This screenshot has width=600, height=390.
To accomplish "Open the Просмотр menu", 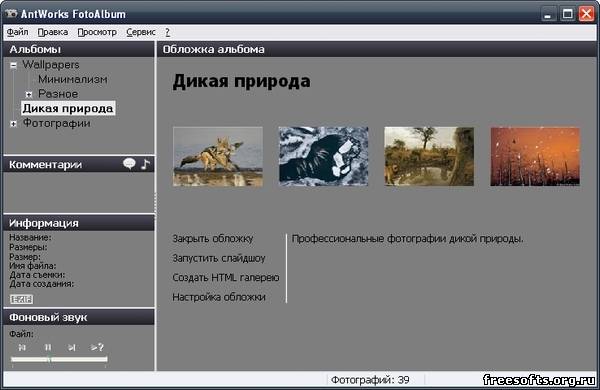I will click(x=97, y=32).
